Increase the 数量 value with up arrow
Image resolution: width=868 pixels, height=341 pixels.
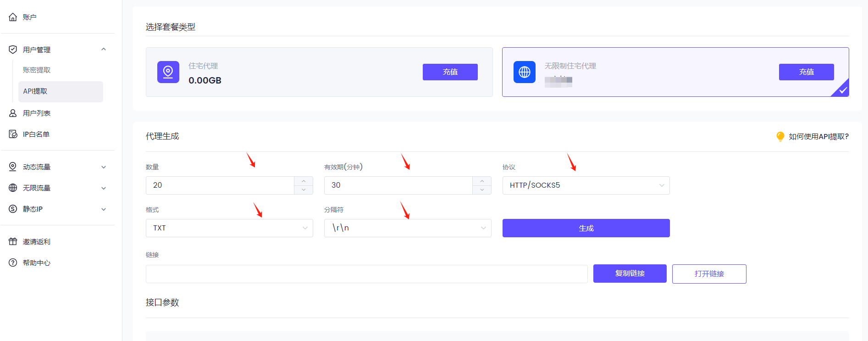(x=304, y=181)
